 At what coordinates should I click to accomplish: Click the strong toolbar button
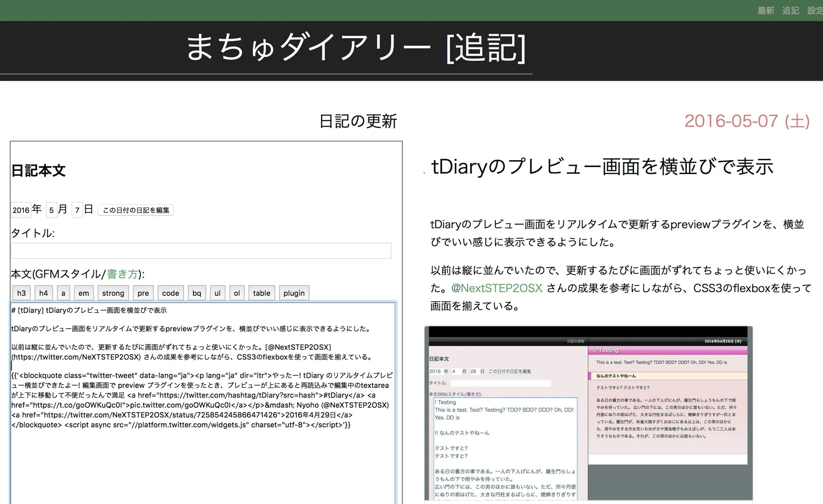click(113, 293)
